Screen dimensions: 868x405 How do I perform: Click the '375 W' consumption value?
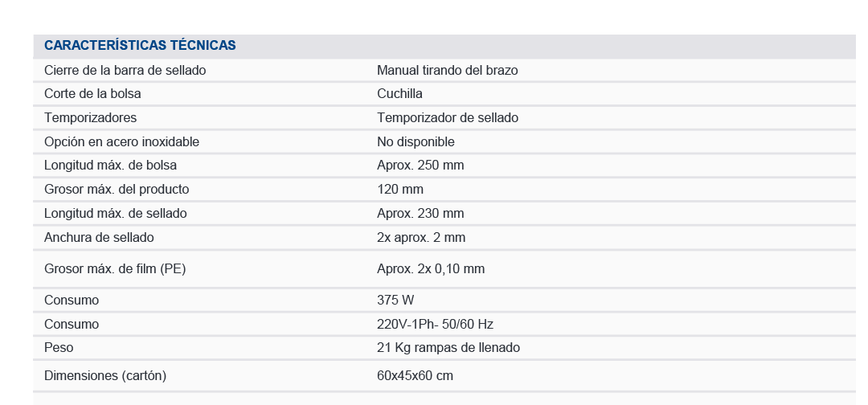click(395, 301)
